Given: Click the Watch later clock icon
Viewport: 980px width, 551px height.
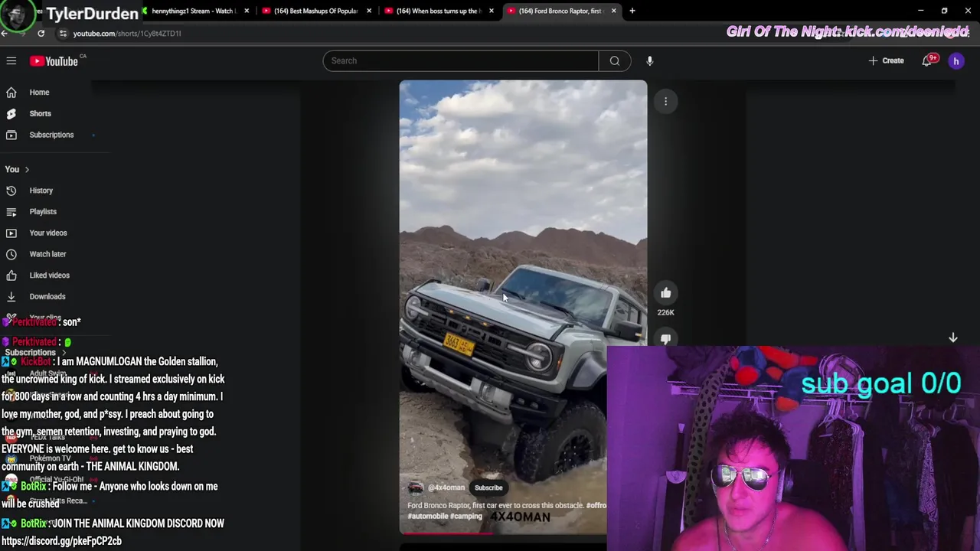Looking at the screenshot, I should (11, 254).
